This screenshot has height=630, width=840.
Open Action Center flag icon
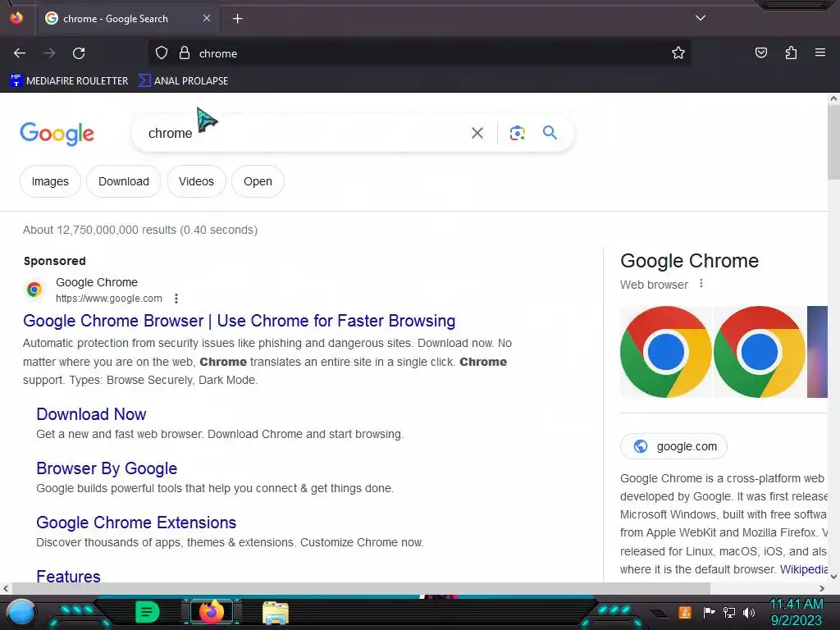click(709, 612)
